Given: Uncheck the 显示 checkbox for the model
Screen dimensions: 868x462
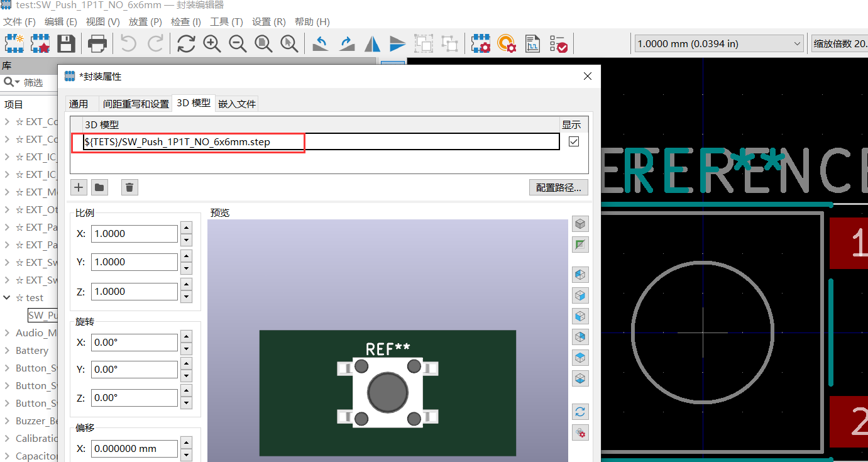Looking at the screenshot, I should 573,141.
